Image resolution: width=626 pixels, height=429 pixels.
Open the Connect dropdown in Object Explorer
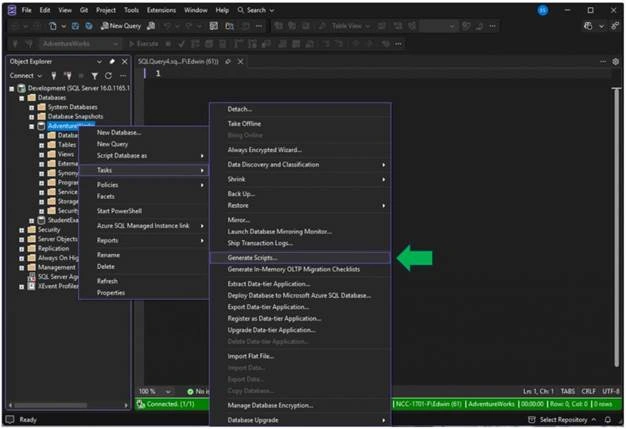26,75
